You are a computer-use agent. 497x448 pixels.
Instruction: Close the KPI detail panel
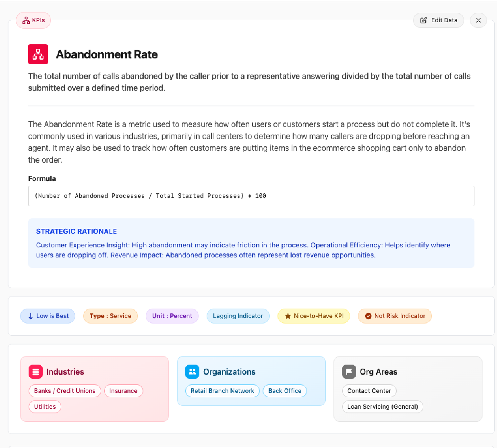(x=478, y=21)
